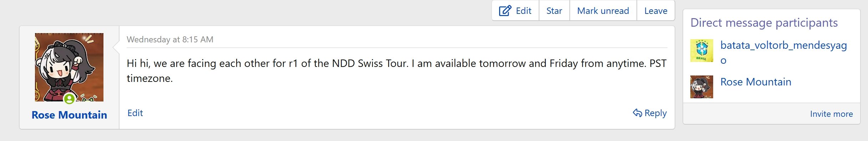Click the Wednesday at 8:15 AM timestamp
The height and width of the screenshot is (141, 868).
click(x=170, y=40)
